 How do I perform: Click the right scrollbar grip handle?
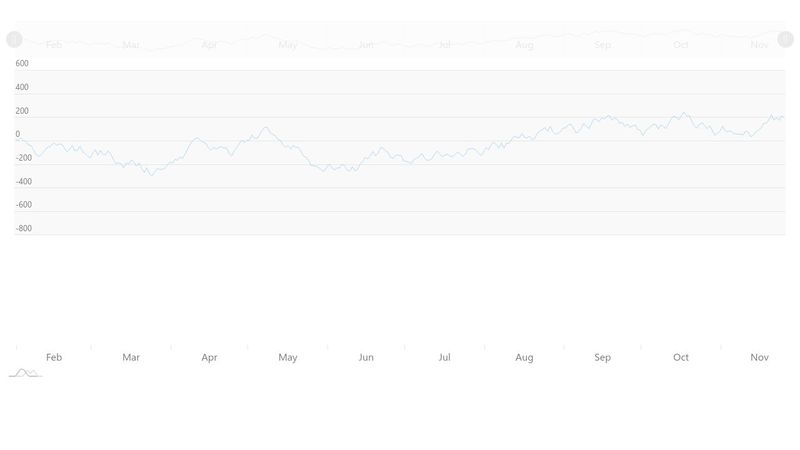785,39
